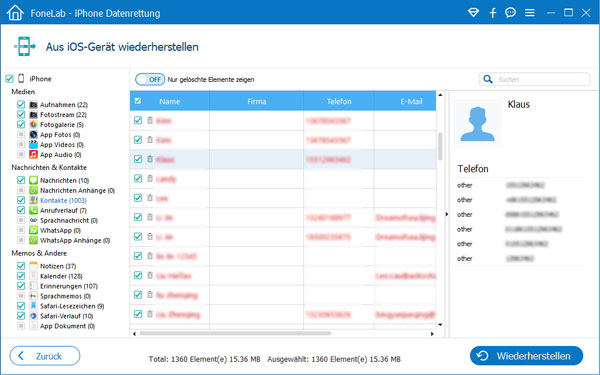Screen dimensions: 600x375
Task: Click the vertical scrollbar thumb of contact list
Action: 440,146
